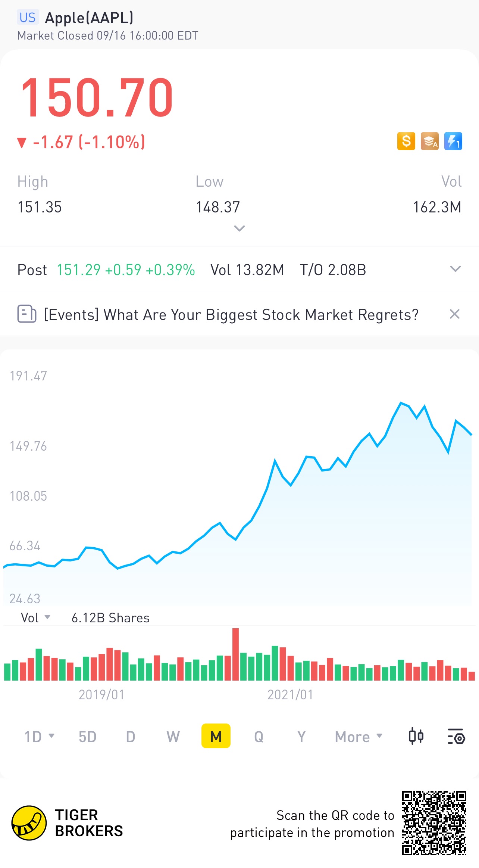Select the W weekly timeframe

[x=173, y=737]
